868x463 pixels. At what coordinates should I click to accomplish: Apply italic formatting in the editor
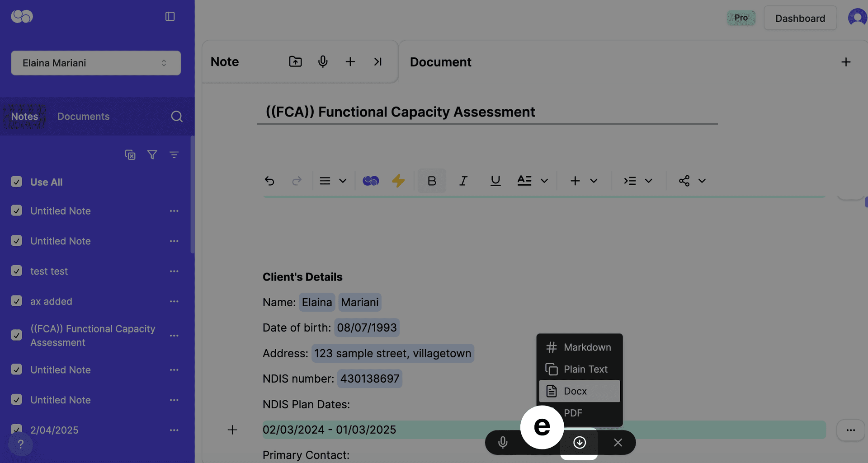463,181
